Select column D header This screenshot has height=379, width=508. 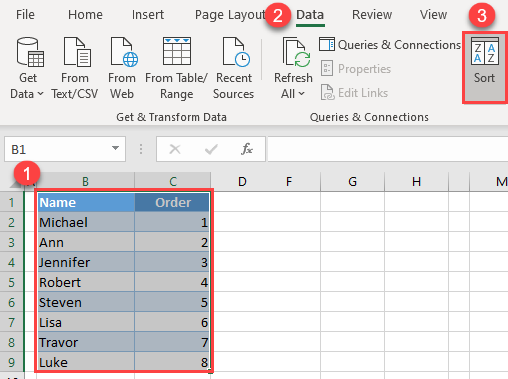tap(242, 181)
